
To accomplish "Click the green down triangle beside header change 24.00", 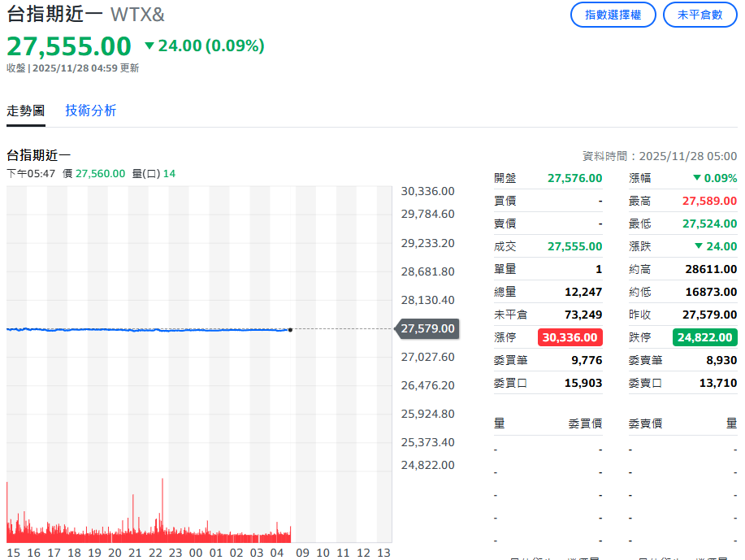I will pyautogui.click(x=149, y=46).
